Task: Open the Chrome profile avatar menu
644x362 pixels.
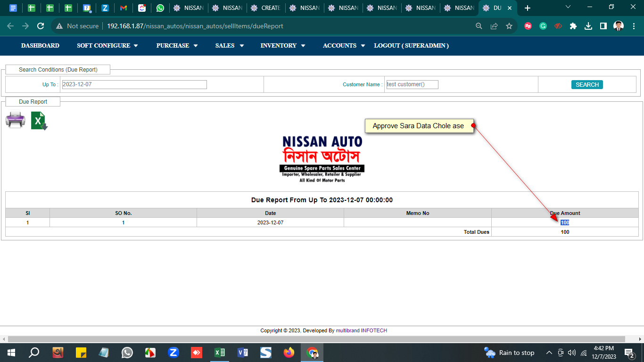Action: [x=619, y=26]
